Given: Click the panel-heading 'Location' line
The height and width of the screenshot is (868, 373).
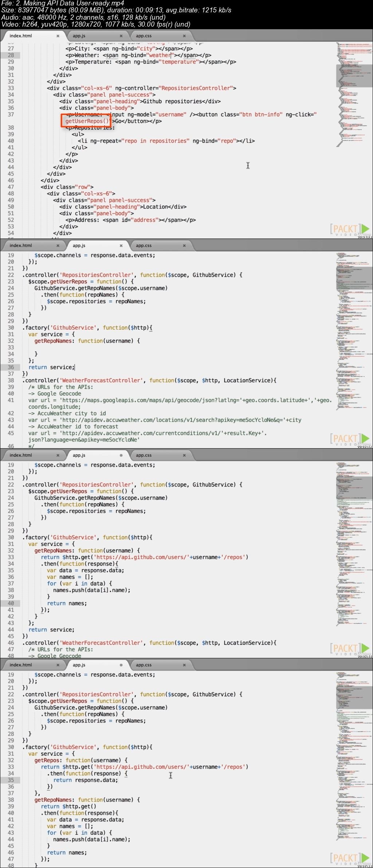Looking at the screenshot, I should [123, 207].
